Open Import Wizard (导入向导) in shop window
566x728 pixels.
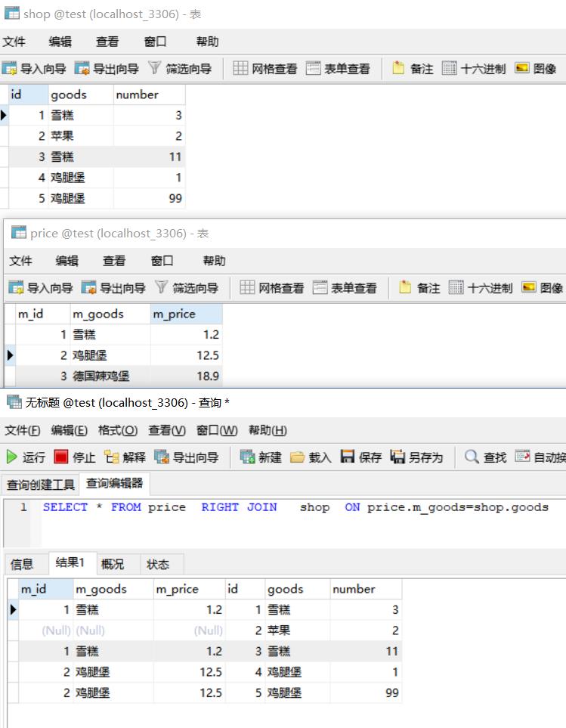(35, 69)
